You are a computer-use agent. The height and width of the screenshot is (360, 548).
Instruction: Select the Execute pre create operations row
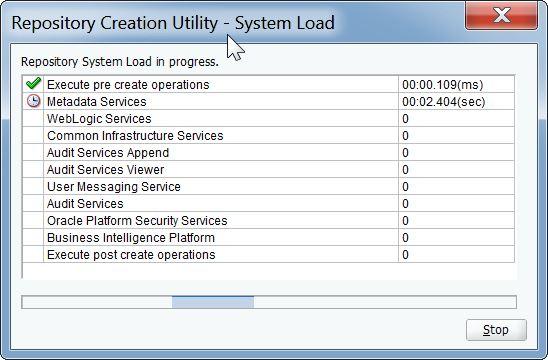pyautogui.click(x=268, y=84)
